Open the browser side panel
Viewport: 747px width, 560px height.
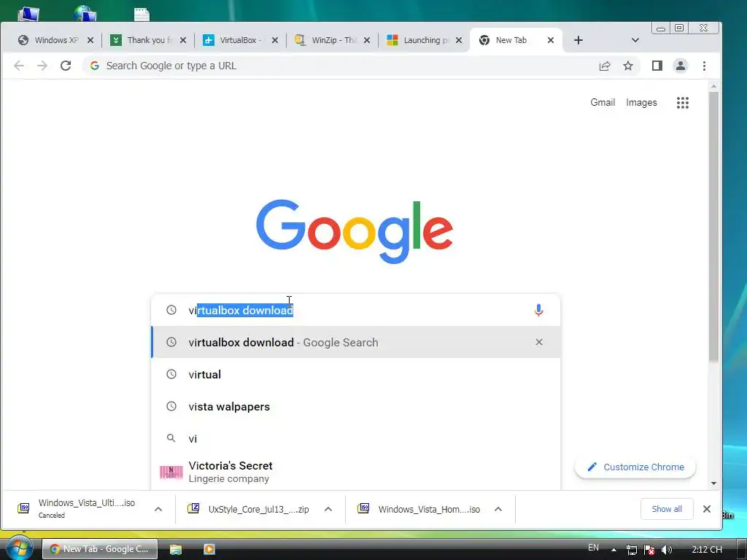(657, 66)
